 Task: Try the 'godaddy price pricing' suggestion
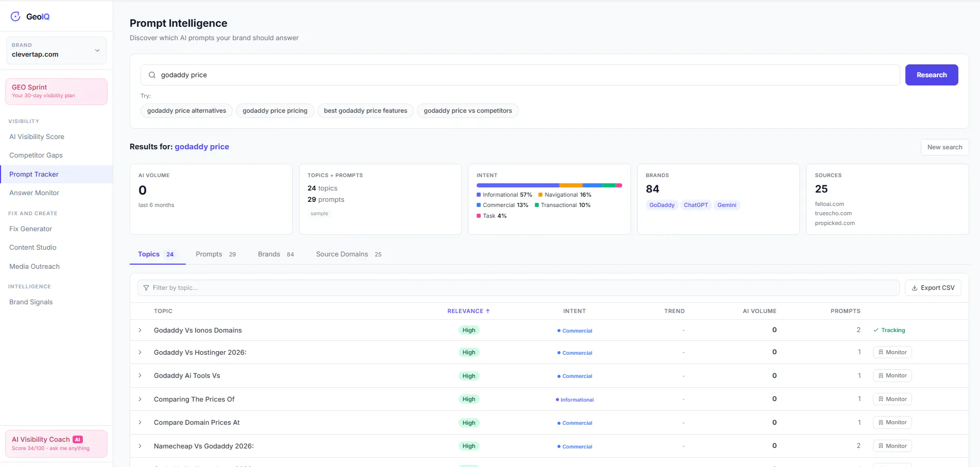[x=275, y=111]
